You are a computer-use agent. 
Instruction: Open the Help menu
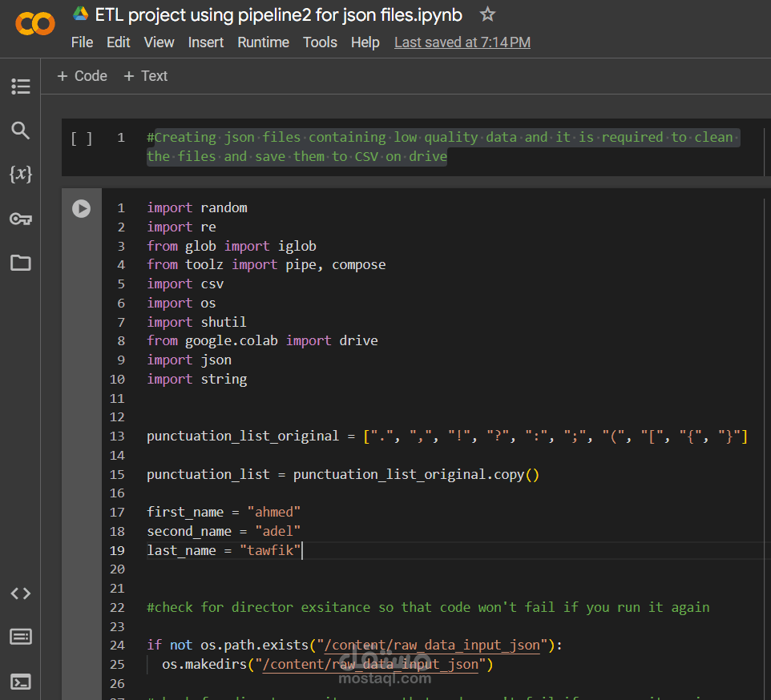click(x=365, y=42)
